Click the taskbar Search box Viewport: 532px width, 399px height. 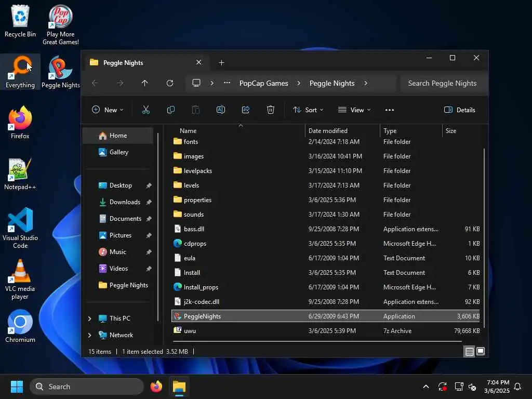pyautogui.click(x=87, y=387)
